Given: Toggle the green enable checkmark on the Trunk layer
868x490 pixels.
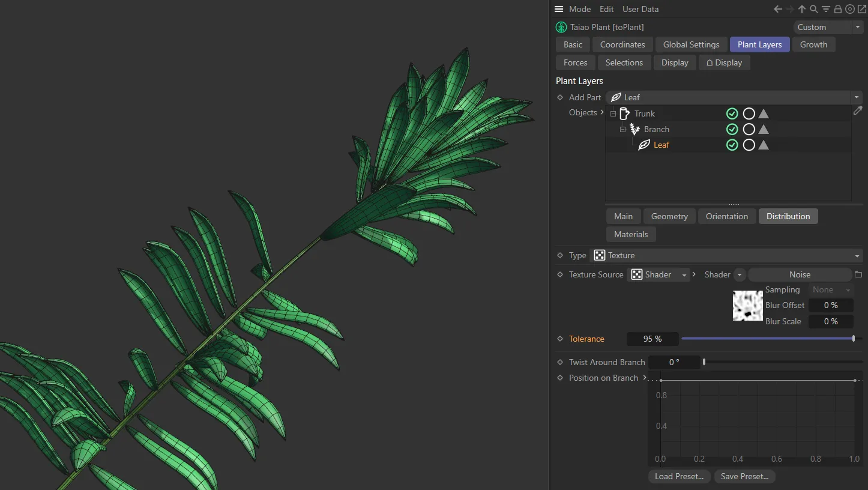Looking at the screenshot, I should pos(732,113).
